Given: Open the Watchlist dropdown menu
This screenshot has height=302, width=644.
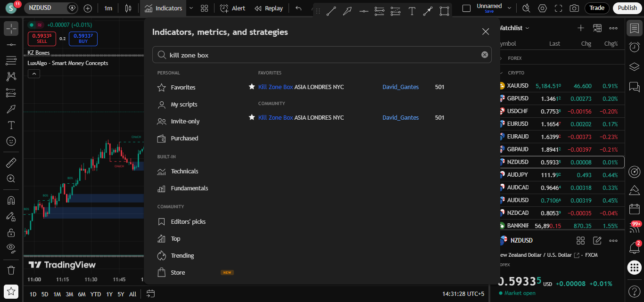Looking at the screenshot, I should (513, 28).
